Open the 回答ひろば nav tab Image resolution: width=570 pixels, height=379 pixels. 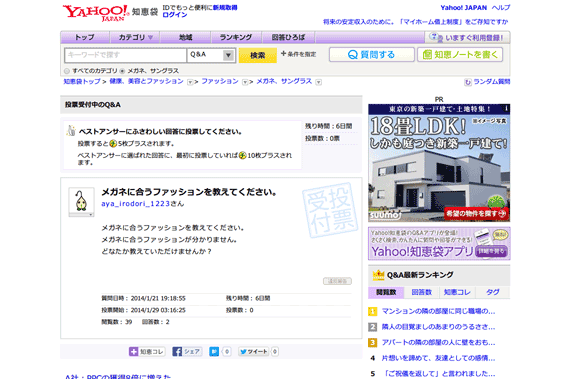point(289,37)
